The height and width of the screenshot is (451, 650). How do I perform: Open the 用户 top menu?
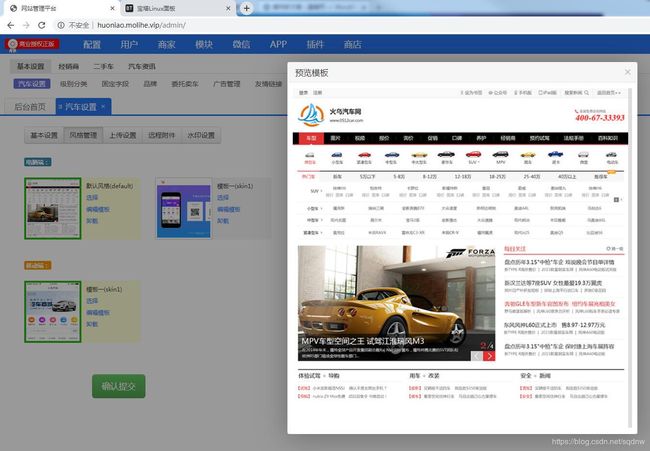tap(129, 44)
